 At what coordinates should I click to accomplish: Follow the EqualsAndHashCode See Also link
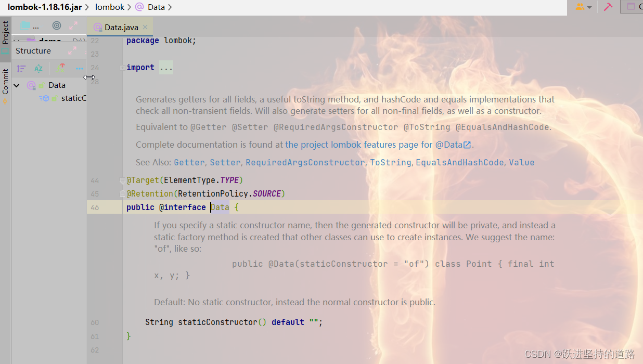[460, 162]
